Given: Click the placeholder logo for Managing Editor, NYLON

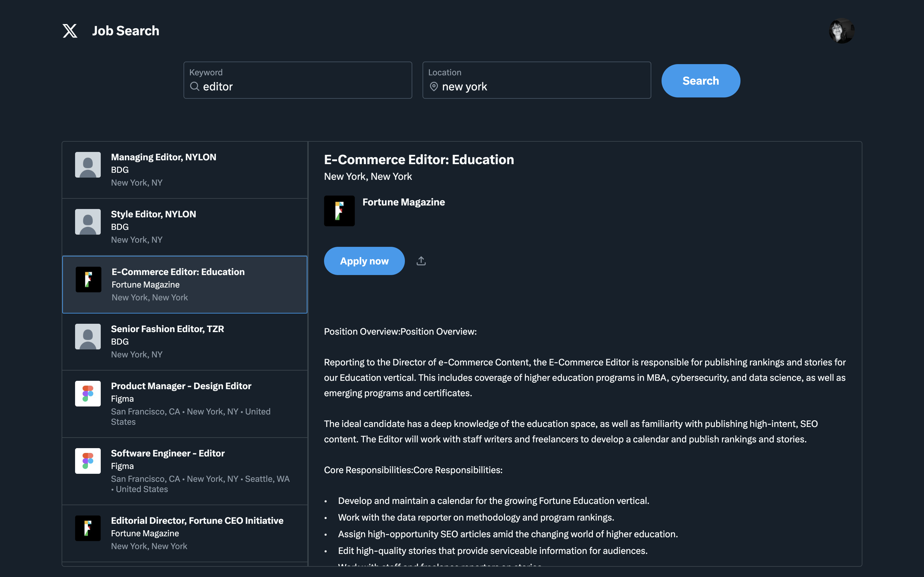Looking at the screenshot, I should [88, 165].
